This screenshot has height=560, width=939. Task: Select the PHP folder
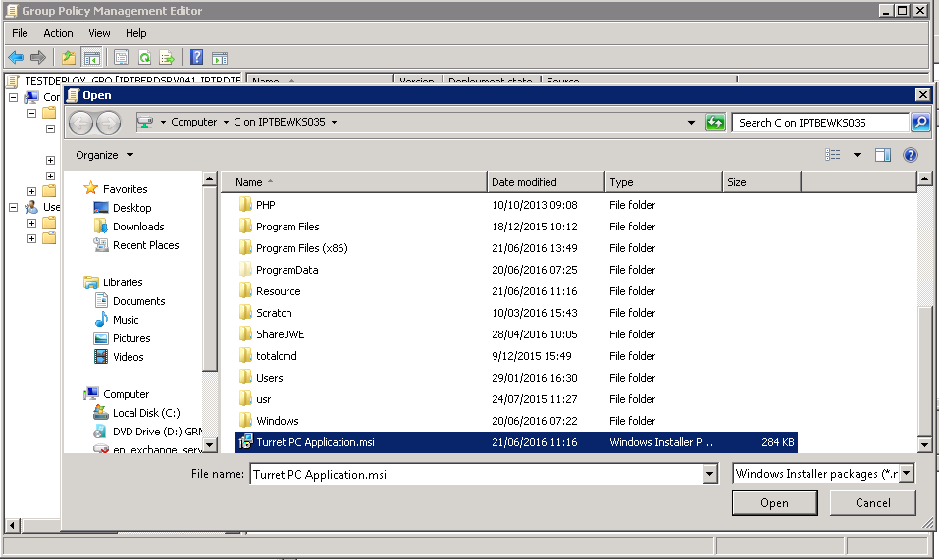(265, 205)
